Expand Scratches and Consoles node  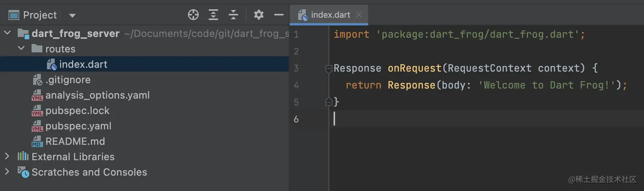point(7,171)
